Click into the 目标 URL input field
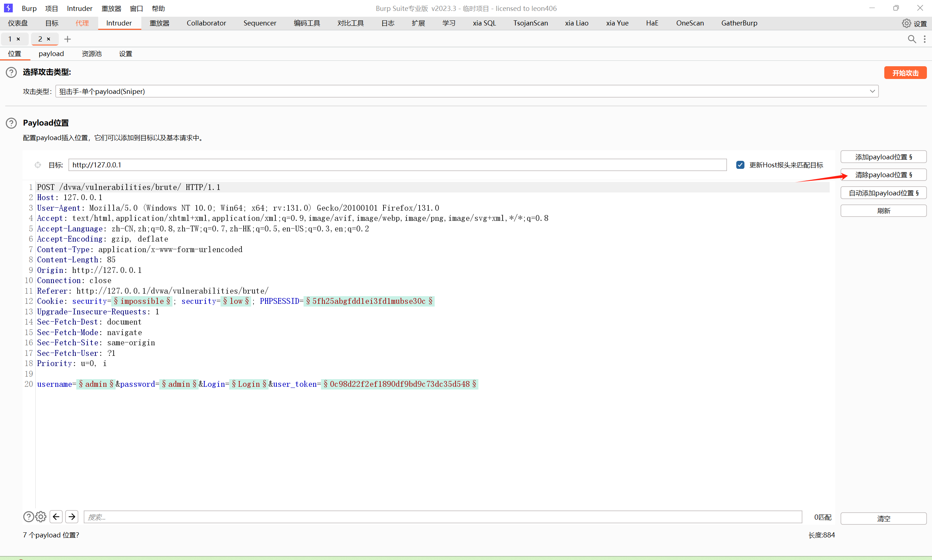 click(x=397, y=165)
